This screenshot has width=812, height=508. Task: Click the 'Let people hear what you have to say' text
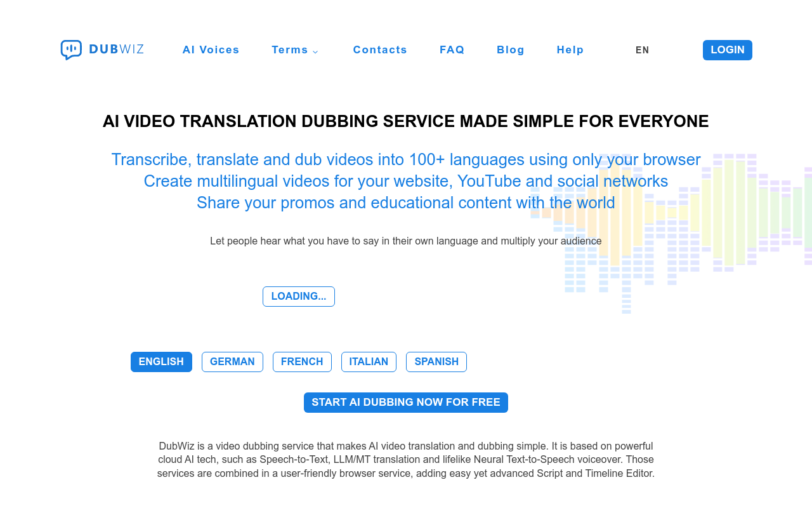coord(406,241)
